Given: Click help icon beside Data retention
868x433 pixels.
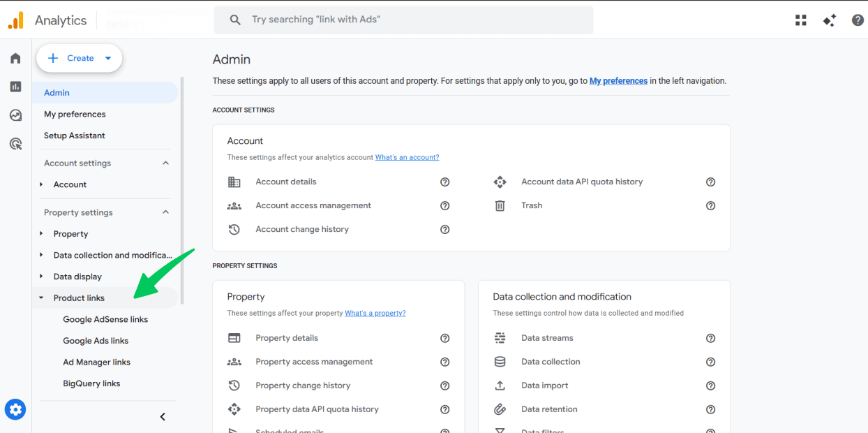Looking at the screenshot, I should point(711,410).
